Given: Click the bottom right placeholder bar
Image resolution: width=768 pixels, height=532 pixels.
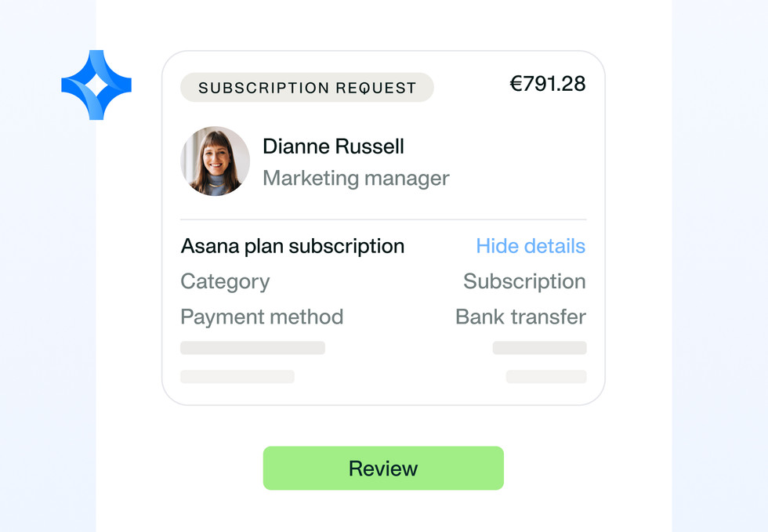Looking at the screenshot, I should 546,377.
